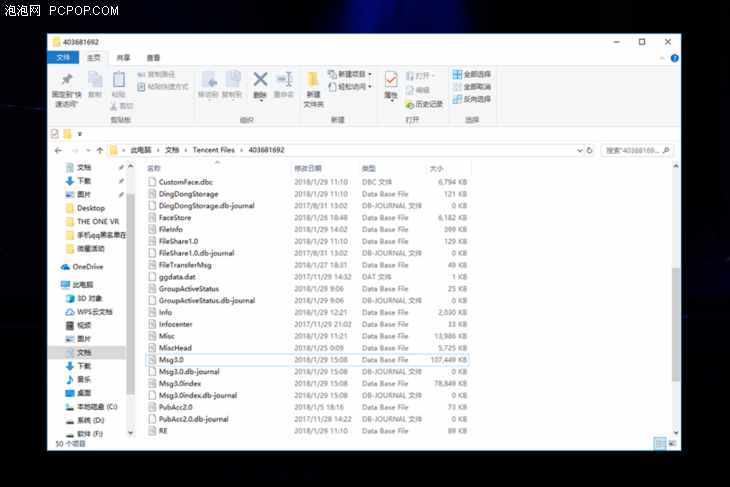The height and width of the screenshot is (487, 730).
Task: Click the Up one level arrow
Action: [100, 150]
